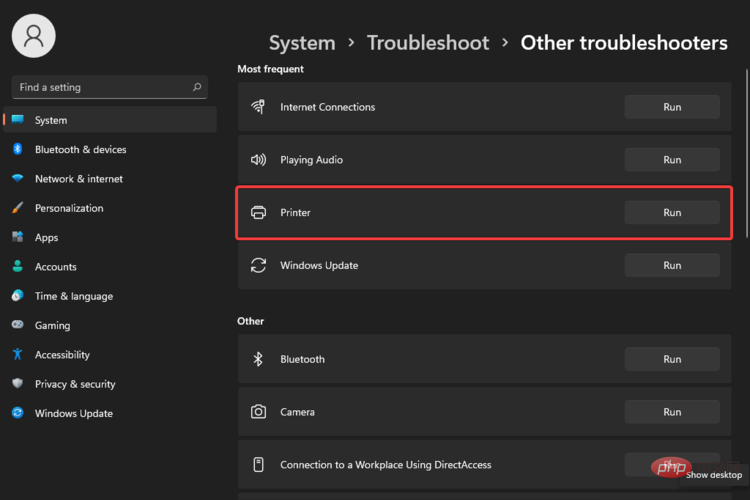Click the Windows Update sync icon in list
This screenshot has width=750, height=500.
[258, 266]
